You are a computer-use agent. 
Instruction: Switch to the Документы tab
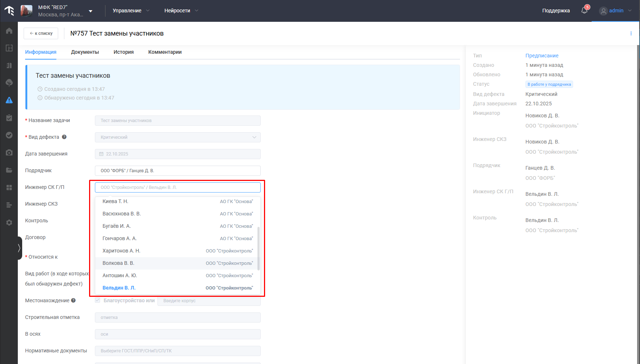(85, 52)
